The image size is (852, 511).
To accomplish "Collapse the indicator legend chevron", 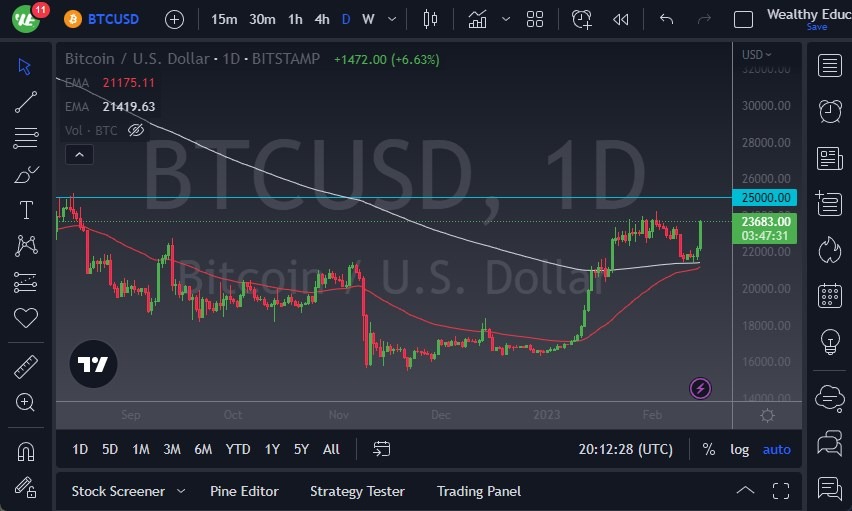I will coord(79,155).
